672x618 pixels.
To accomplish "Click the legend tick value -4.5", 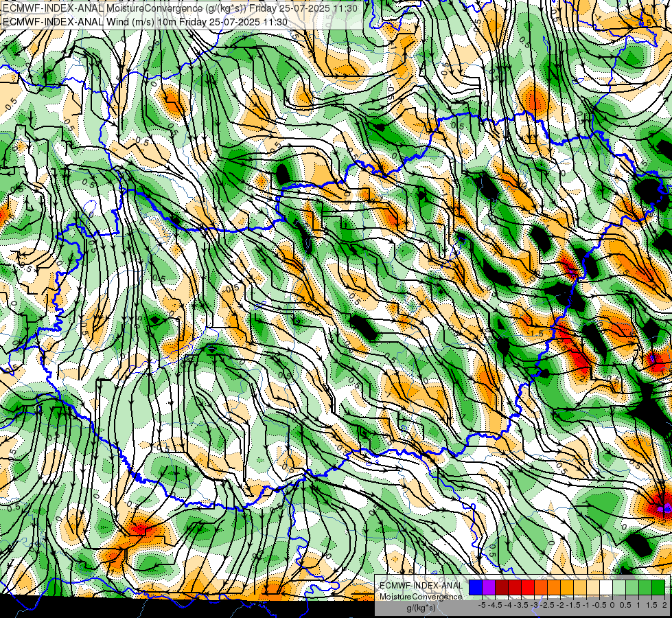I will [x=496, y=605].
